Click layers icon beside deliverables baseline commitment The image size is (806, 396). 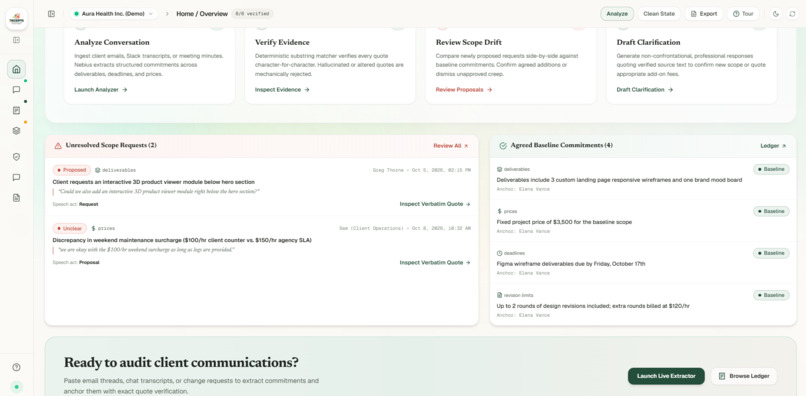click(x=500, y=169)
